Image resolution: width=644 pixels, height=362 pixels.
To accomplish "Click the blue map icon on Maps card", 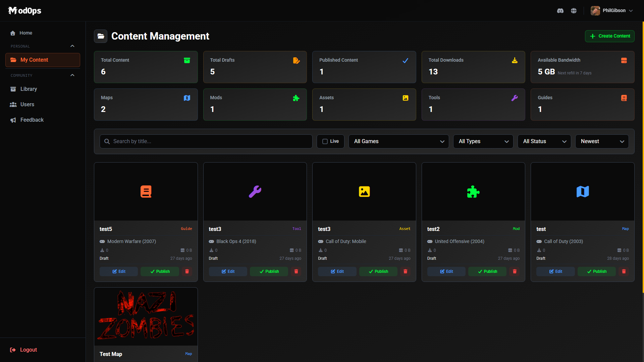I will (187, 98).
